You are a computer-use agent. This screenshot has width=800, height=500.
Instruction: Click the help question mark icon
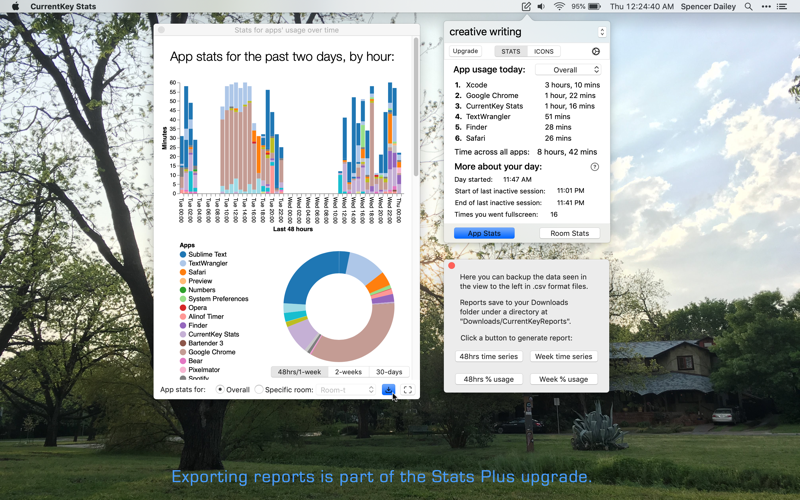(594, 167)
